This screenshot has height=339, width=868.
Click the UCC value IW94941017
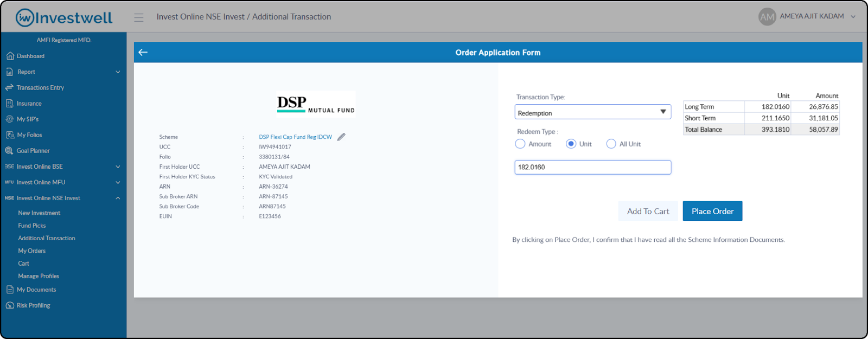(275, 146)
